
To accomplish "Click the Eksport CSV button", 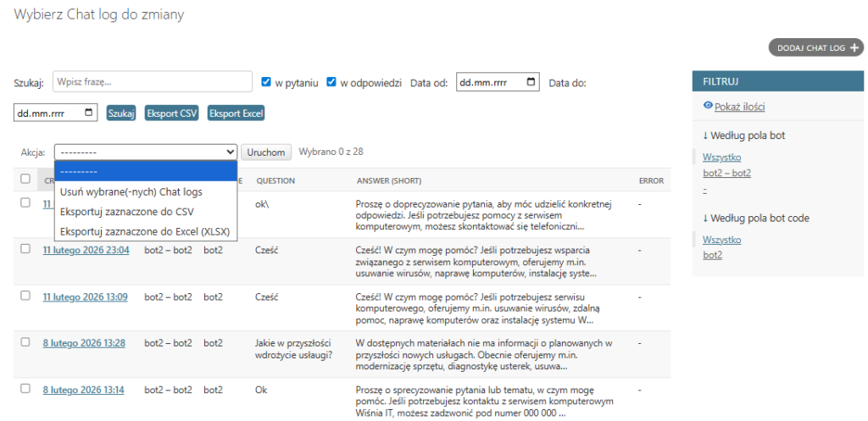I will point(172,113).
